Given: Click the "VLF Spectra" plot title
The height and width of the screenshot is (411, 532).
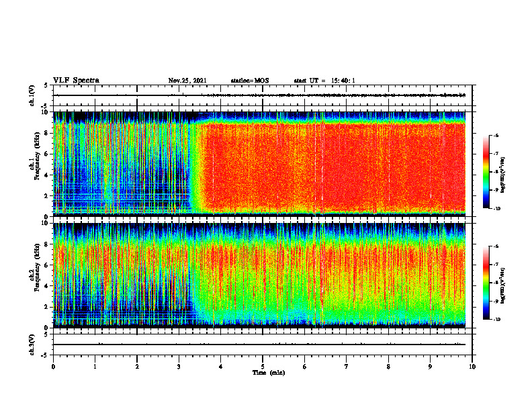Looking at the screenshot, I should [76, 81].
